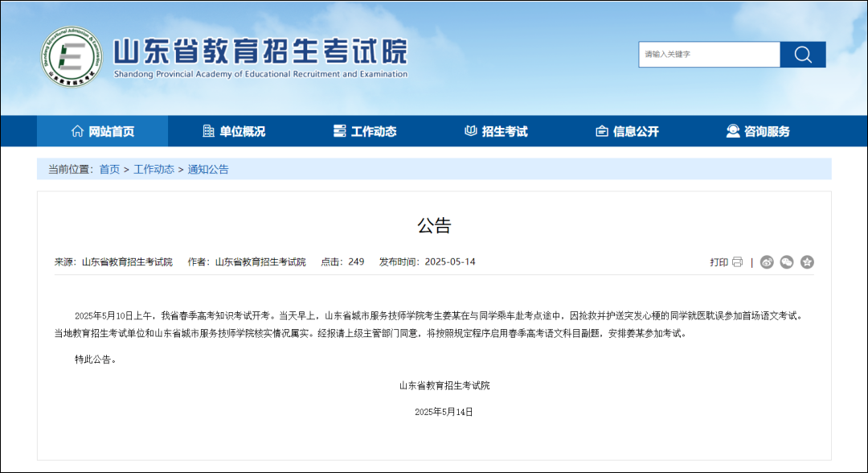Click the keyword search input field

[709, 54]
